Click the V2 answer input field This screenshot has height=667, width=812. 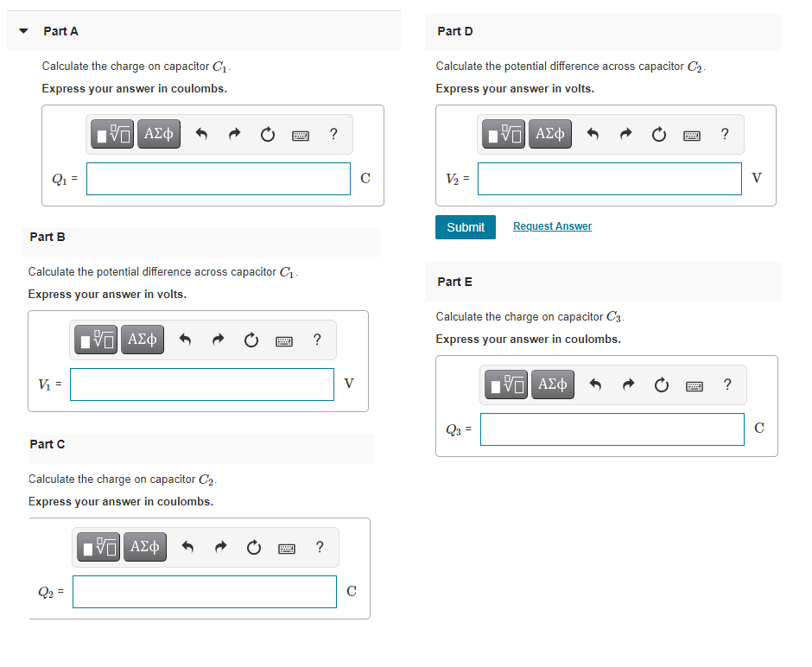610,179
